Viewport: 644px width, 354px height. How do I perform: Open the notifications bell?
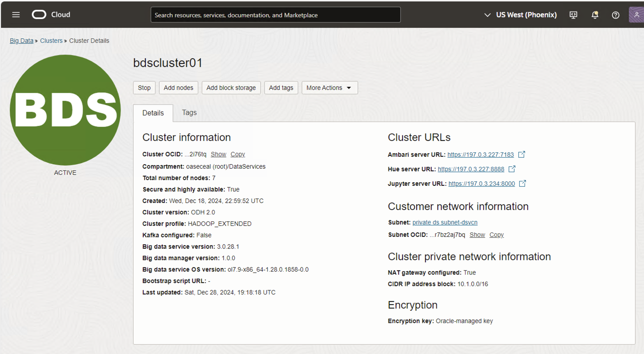595,15
